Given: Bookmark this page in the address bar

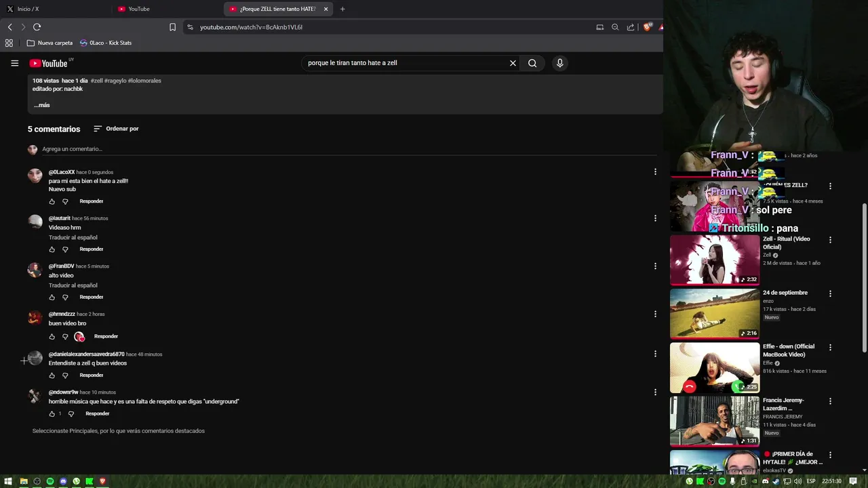Looking at the screenshot, I should (x=172, y=27).
